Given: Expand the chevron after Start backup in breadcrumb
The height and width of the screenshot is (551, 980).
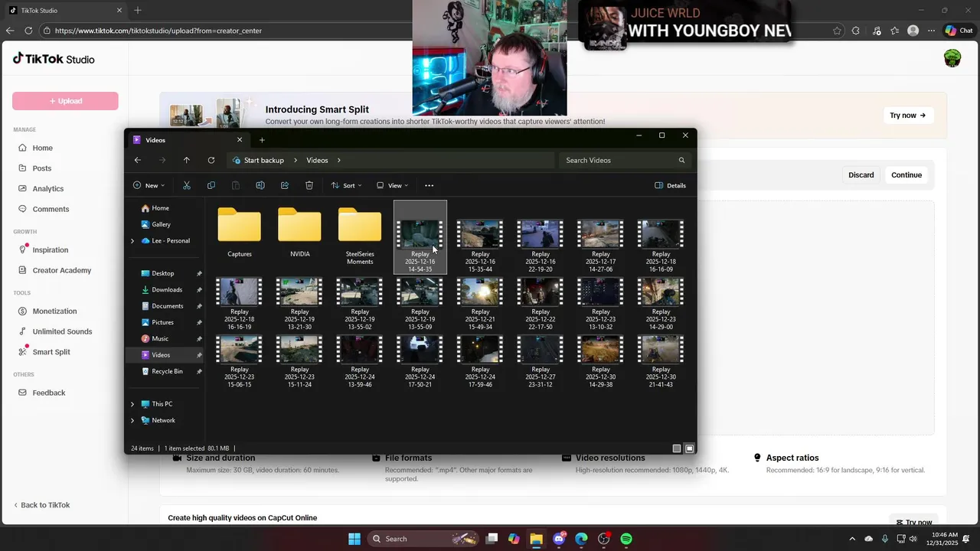Looking at the screenshot, I should click(x=296, y=160).
